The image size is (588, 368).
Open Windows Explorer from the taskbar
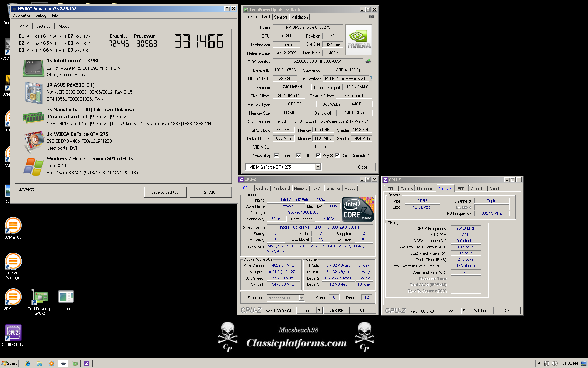(x=40, y=363)
